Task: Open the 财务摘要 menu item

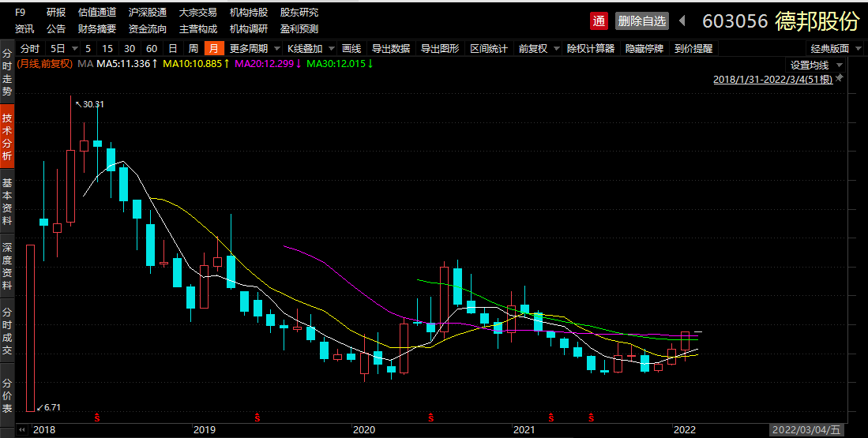Action: pos(96,29)
